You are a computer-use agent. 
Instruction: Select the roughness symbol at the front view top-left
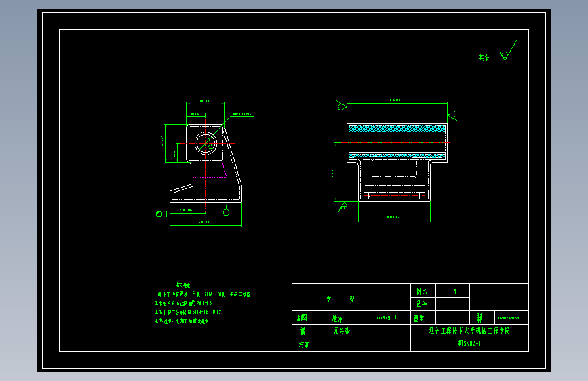click(x=342, y=105)
